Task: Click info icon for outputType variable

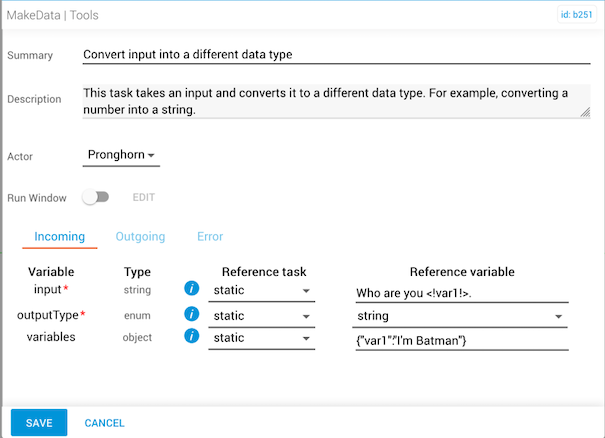Action: (190, 315)
